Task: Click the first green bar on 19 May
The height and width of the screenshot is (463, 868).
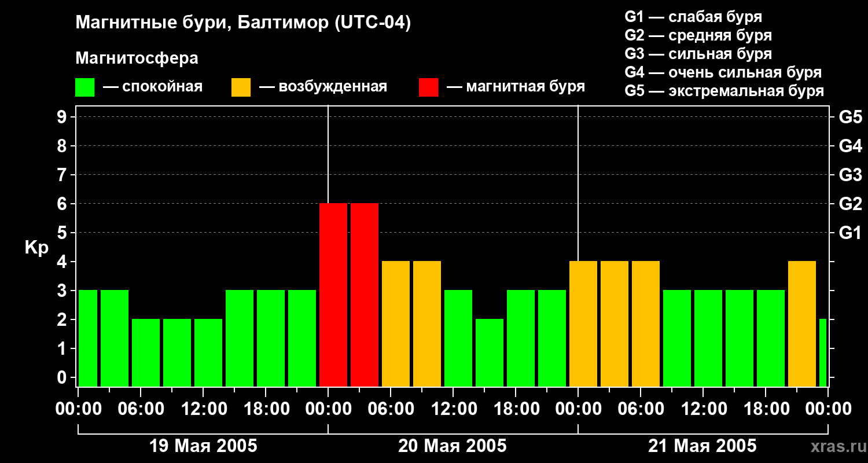Action: (88, 338)
